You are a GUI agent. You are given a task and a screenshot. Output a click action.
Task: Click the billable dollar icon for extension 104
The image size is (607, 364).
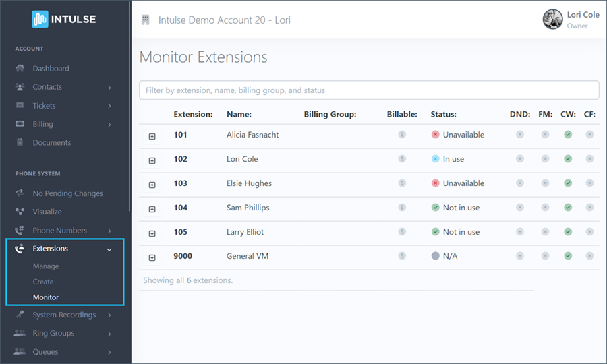coord(402,208)
